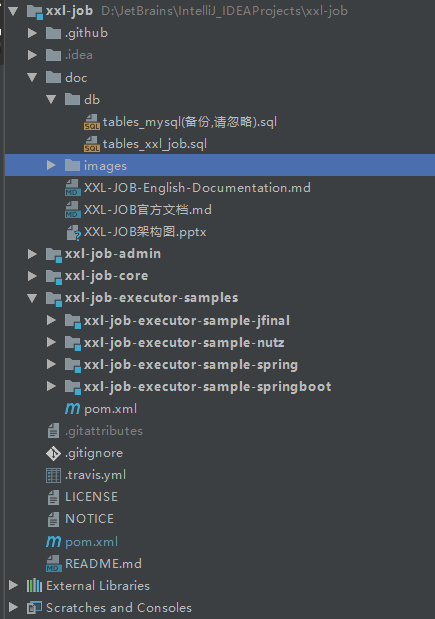Select the xxl-job-core module name

click(107, 276)
